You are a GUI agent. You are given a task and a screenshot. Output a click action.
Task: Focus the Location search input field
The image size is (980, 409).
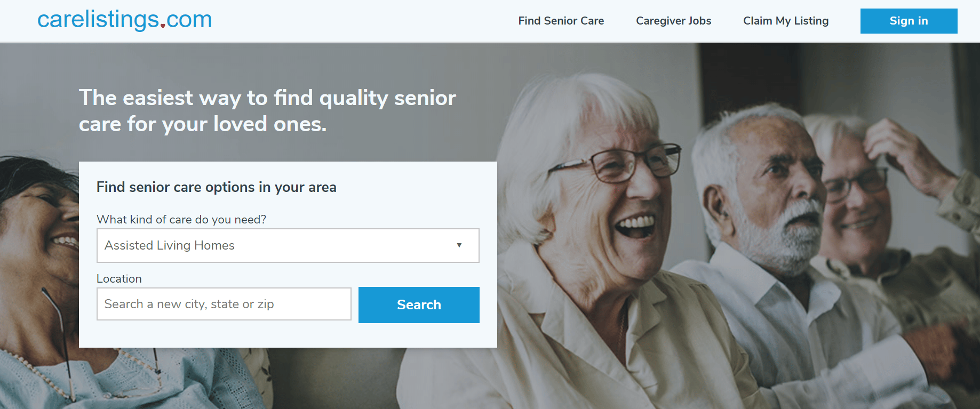(224, 304)
